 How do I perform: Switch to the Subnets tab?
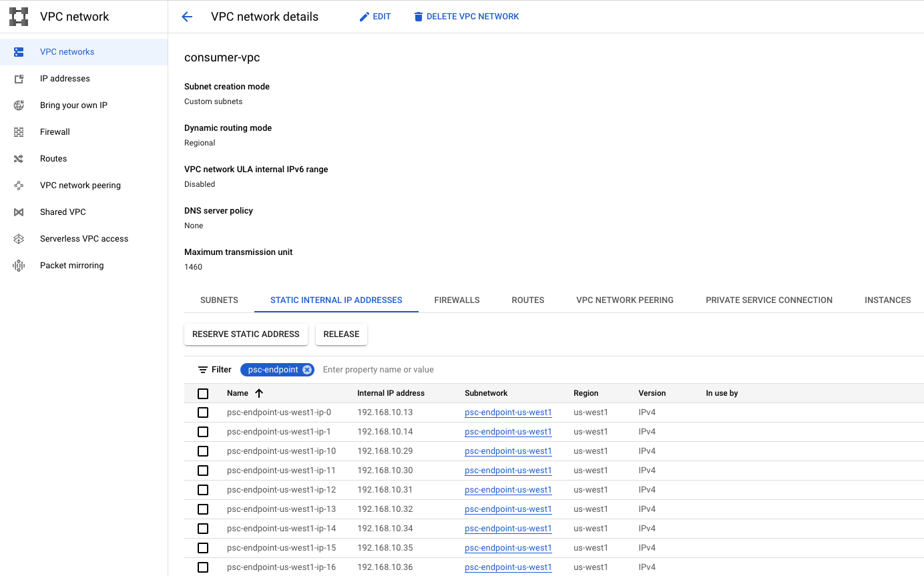pos(219,300)
